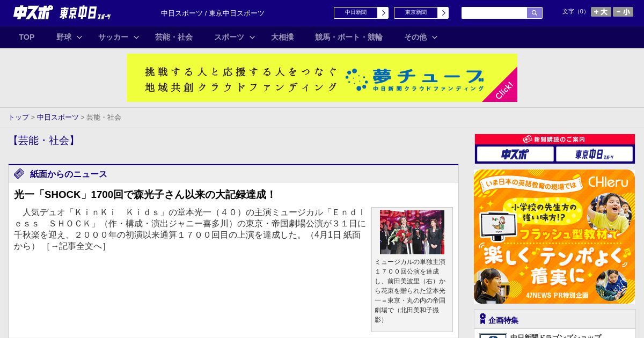Click the ［→記事全文へ］ link
This screenshot has height=338, width=644.
(x=76, y=246)
